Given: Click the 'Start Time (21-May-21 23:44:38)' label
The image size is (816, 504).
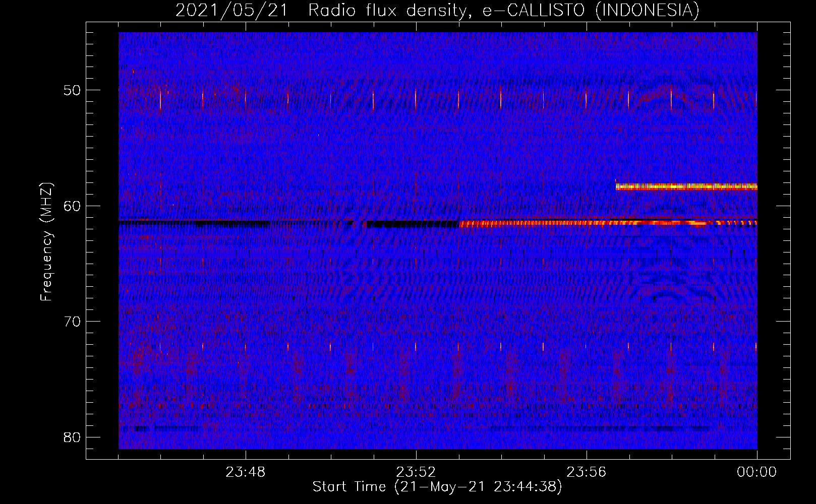Looking at the screenshot, I should [437, 487].
